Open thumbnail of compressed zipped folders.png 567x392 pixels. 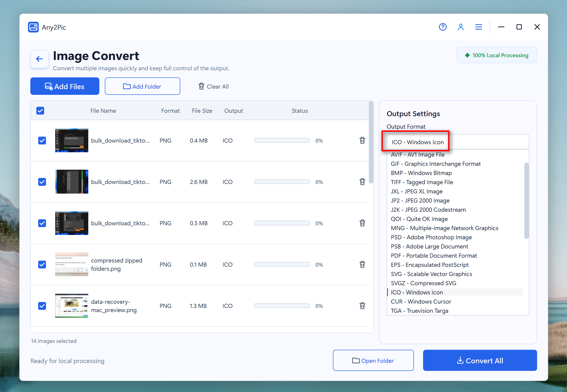point(72,264)
